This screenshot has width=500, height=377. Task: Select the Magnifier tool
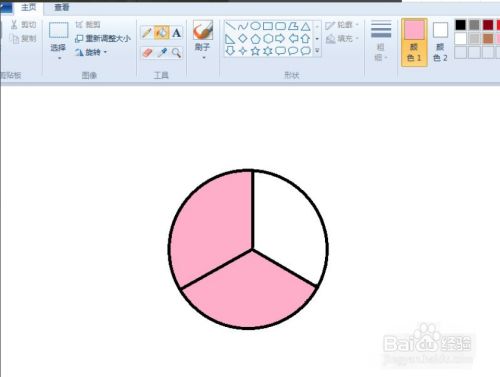click(176, 52)
